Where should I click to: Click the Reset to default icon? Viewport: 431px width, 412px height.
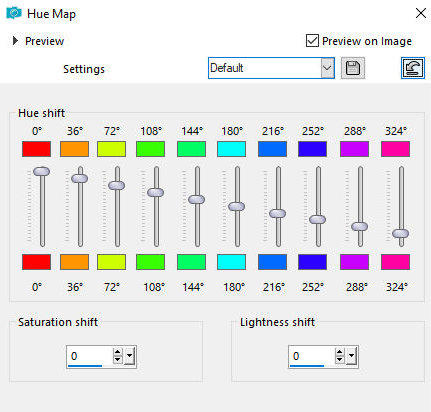coord(413,68)
